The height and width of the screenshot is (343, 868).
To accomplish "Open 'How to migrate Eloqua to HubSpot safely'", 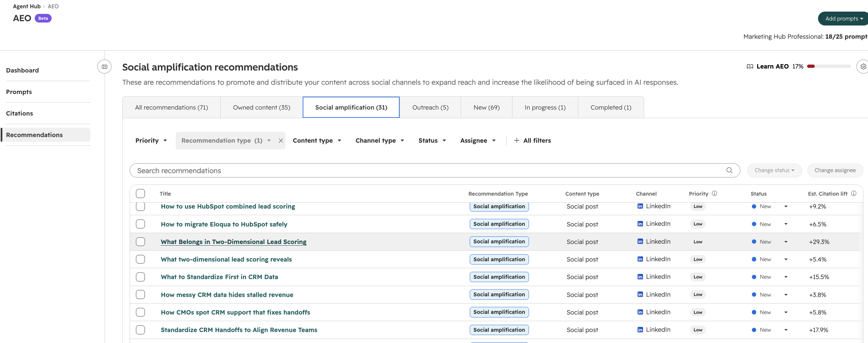I will (224, 224).
